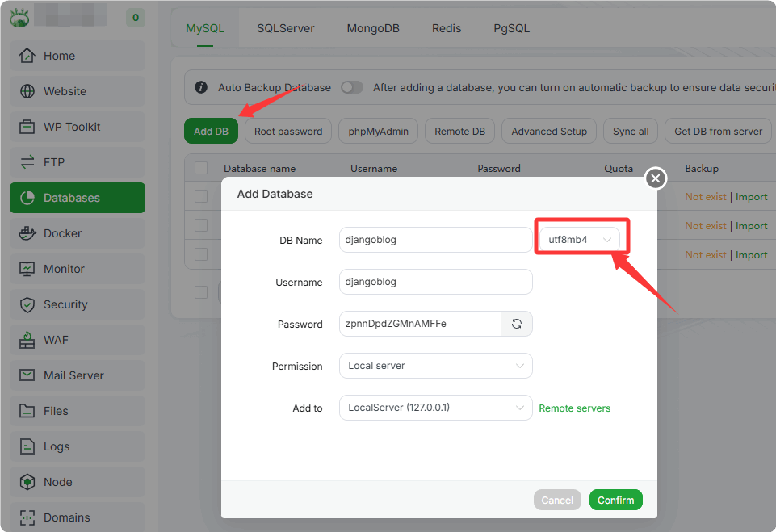Select the Databases sidebar item
The image size is (776, 532).
pyautogui.click(x=78, y=198)
